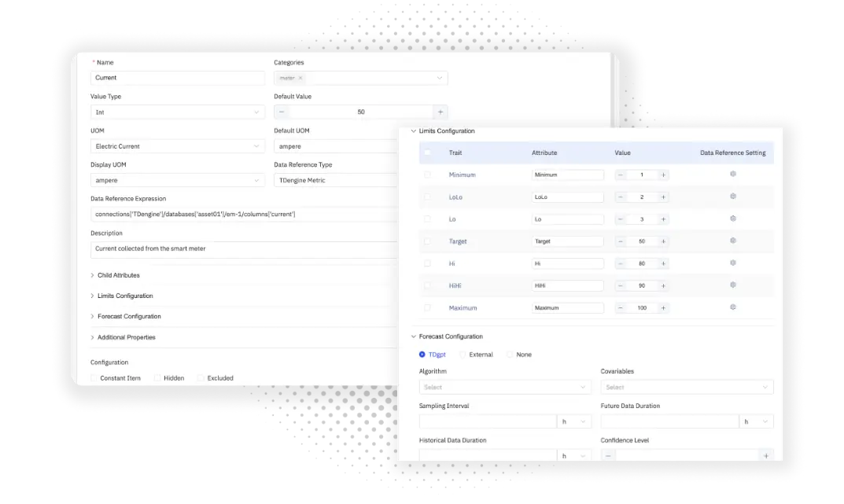
Task: Decrease the Confidence Level with minus
Action: tap(608, 455)
